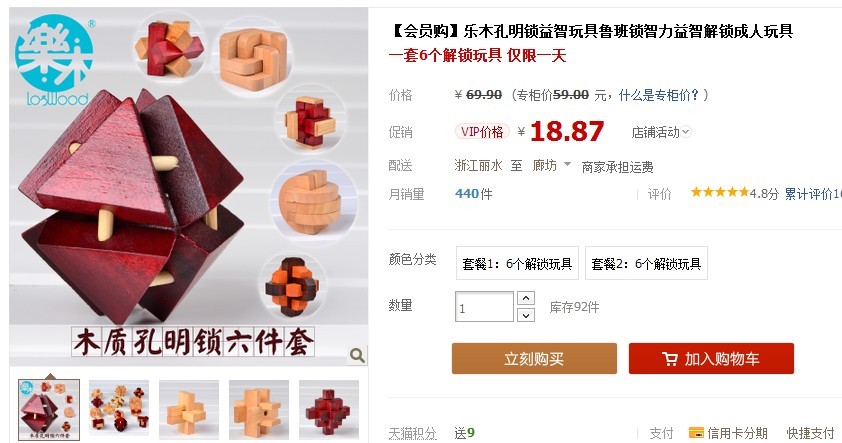This screenshot has width=842, height=443.
Task: Expand the 店铺活动 dropdown
Action: coord(661,132)
